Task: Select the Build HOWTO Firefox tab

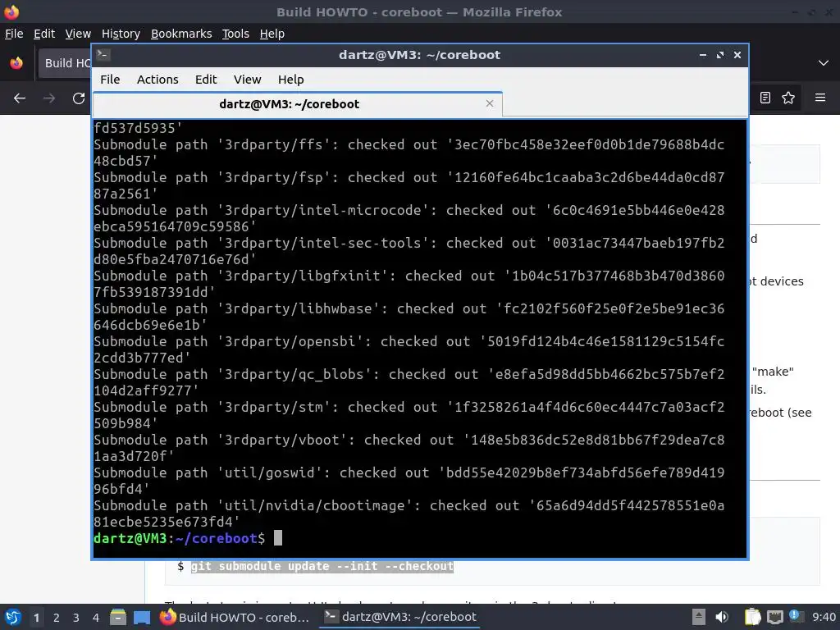Action: (x=64, y=63)
